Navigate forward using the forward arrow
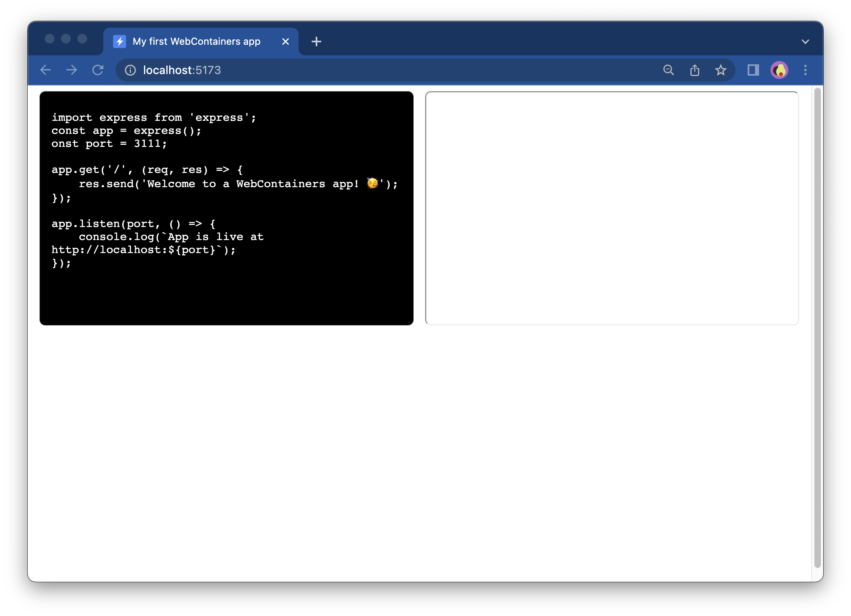This screenshot has width=851, height=616. click(72, 70)
